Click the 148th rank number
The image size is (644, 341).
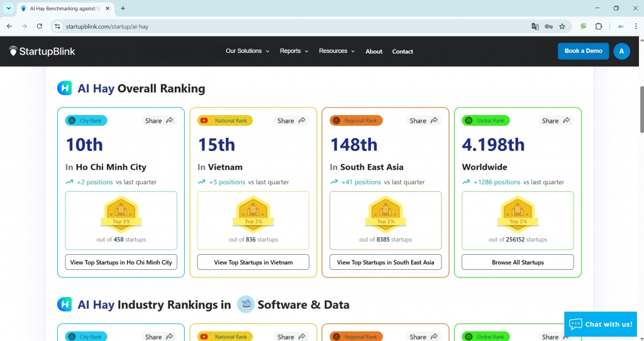click(353, 145)
